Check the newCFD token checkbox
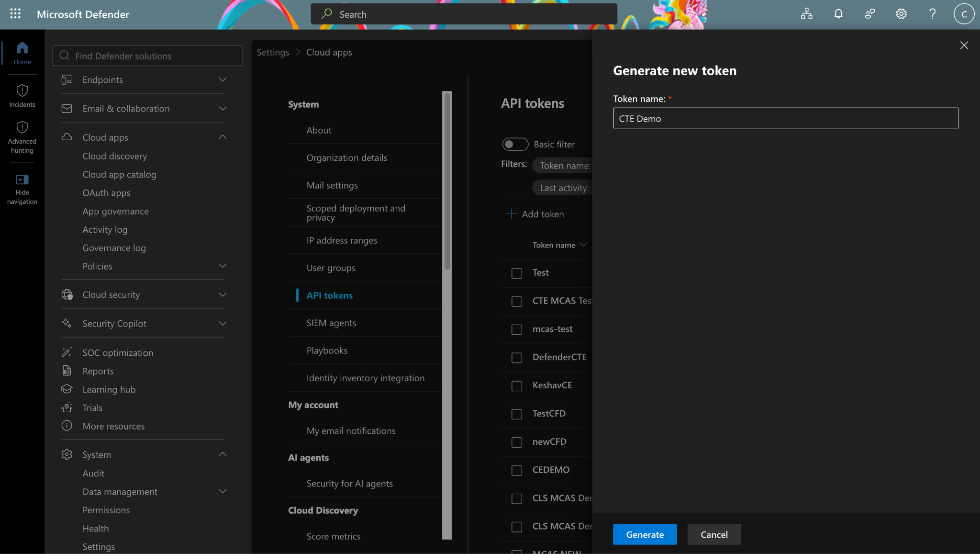The image size is (980, 554). tap(517, 442)
